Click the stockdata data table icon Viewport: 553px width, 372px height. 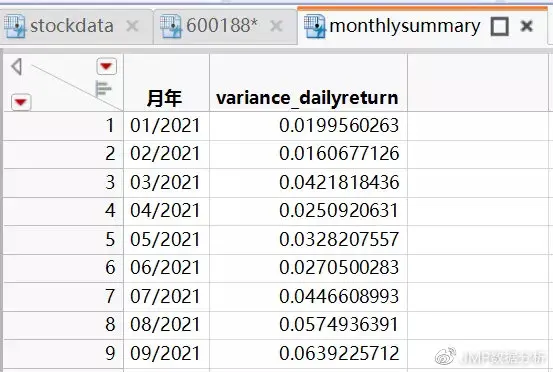point(14,26)
